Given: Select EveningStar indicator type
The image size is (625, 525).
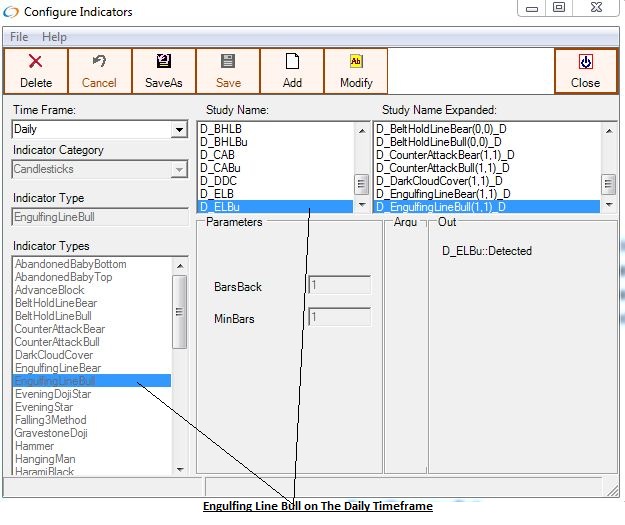Looking at the screenshot, I should click(44, 407).
